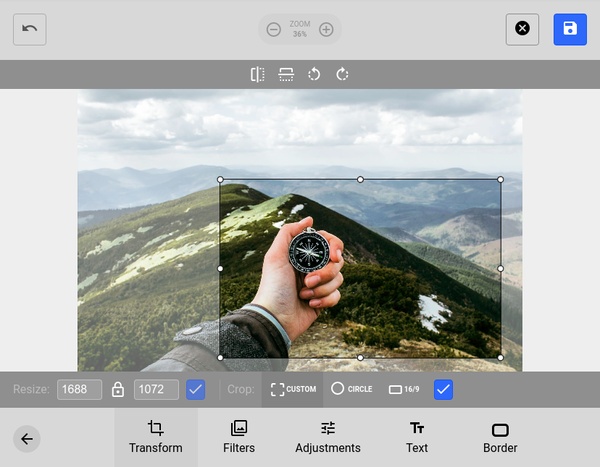Click the top-left crop corner handle
The image size is (600, 467).
point(220,180)
